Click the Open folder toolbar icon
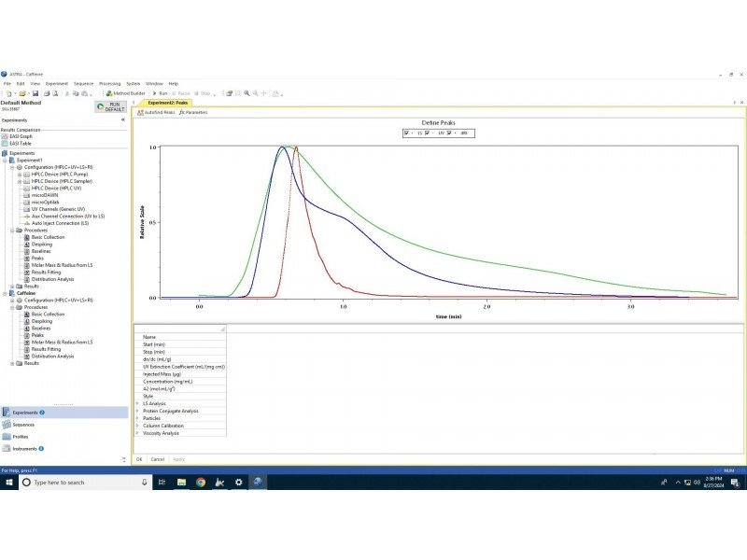This screenshot has height=560, width=747. pos(21,94)
